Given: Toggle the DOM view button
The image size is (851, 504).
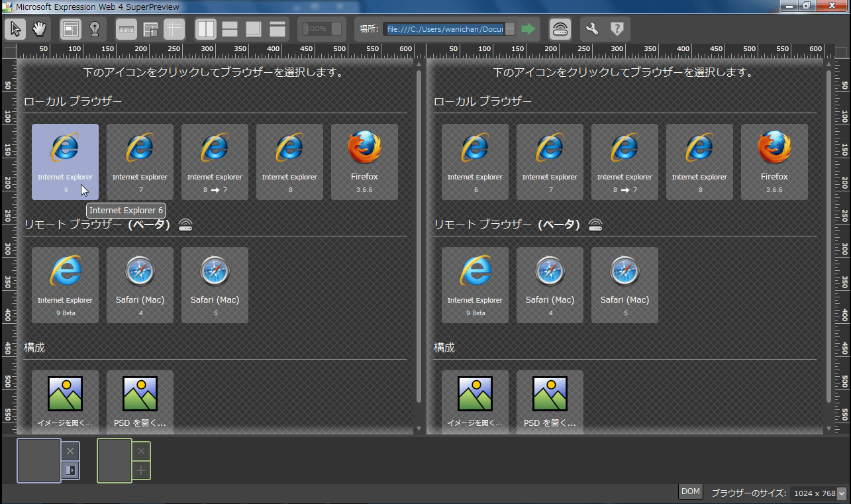Looking at the screenshot, I should click(691, 491).
